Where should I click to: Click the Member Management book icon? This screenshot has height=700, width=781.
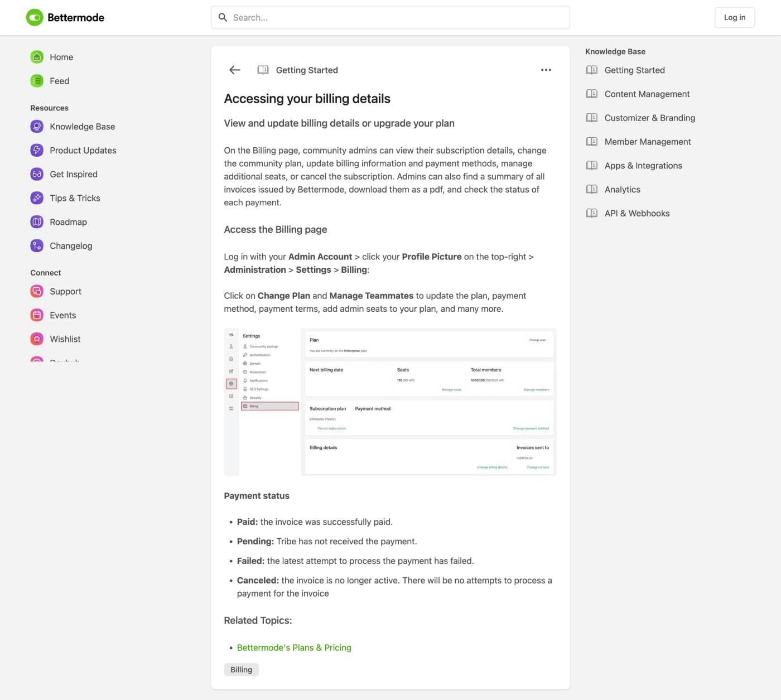[592, 142]
